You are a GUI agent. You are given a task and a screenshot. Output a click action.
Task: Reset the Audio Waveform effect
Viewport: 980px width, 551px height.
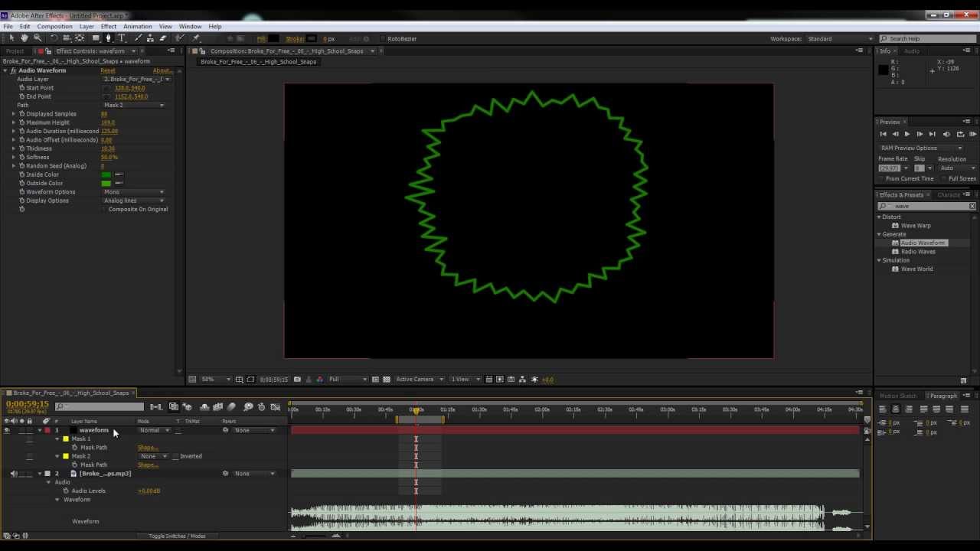point(108,70)
